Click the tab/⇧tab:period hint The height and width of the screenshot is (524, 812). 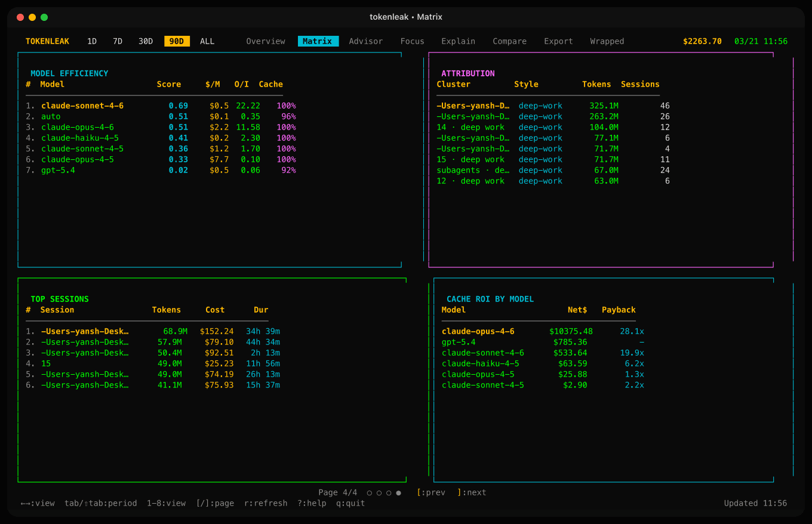[x=101, y=503]
